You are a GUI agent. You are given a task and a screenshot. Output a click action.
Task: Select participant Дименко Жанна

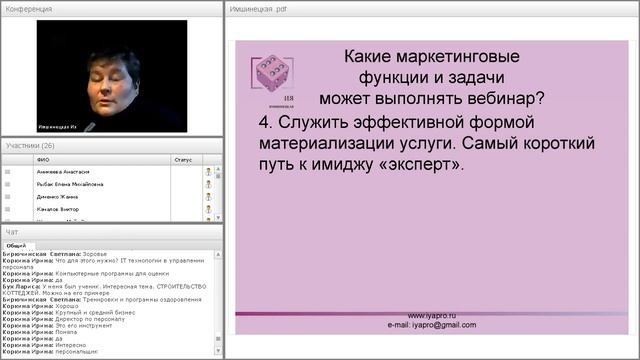pos(57,197)
